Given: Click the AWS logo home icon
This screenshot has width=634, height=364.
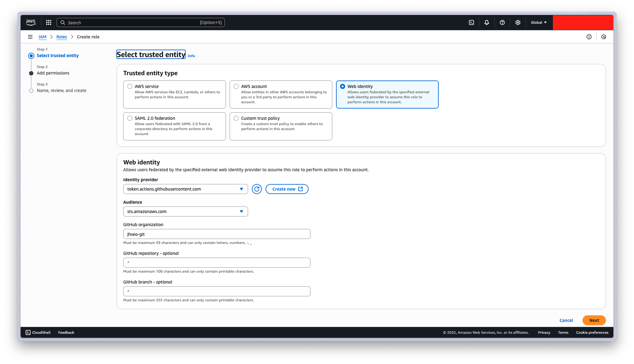Looking at the screenshot, I should pos(31,22).
